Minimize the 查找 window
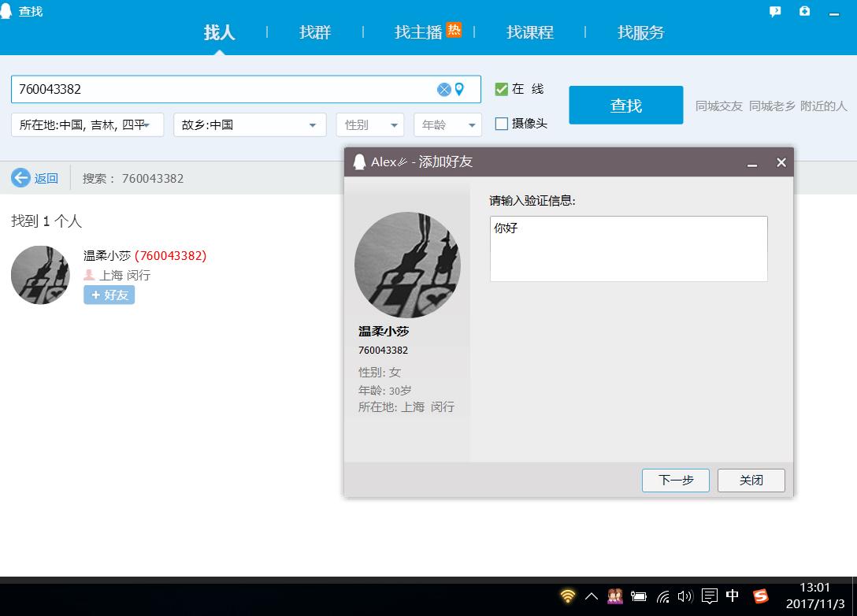Image resolution: width=857 pixels, height=616 pixels. coord(834,13)
